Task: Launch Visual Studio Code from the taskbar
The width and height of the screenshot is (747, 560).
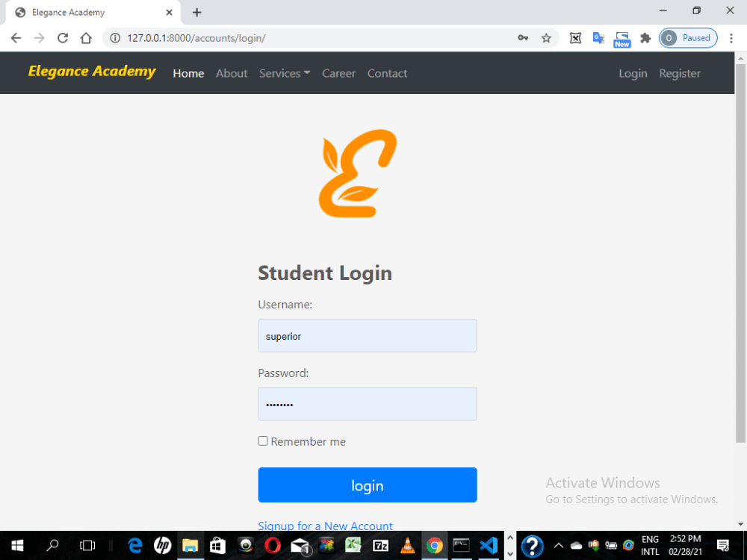Action: tap(489, 545)
